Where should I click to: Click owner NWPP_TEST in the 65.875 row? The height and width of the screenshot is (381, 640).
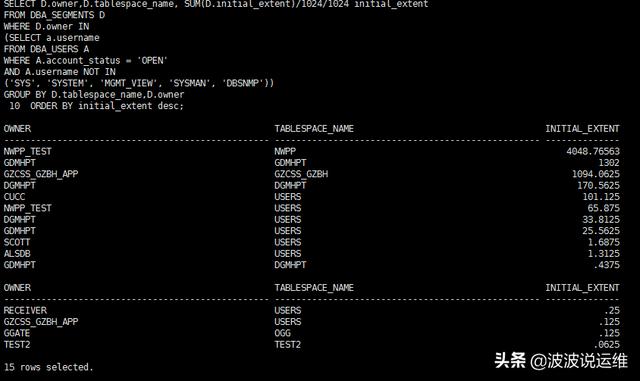point(28,208)
